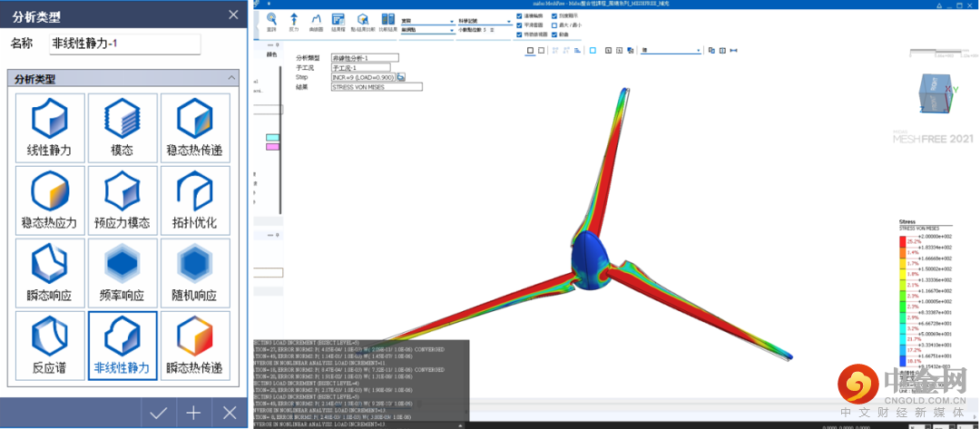Image resolution: width=980 pixels, height=429 pixels.
Task: Click the 名称 name input field
Action: coord(124,44)
